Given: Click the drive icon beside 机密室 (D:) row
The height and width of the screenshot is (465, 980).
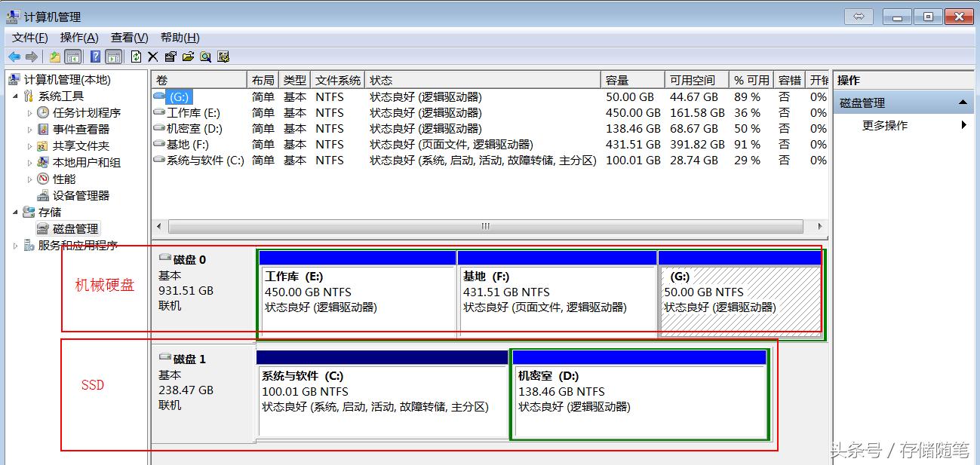Looking at the screenshot, I should (x=159, y=128).
